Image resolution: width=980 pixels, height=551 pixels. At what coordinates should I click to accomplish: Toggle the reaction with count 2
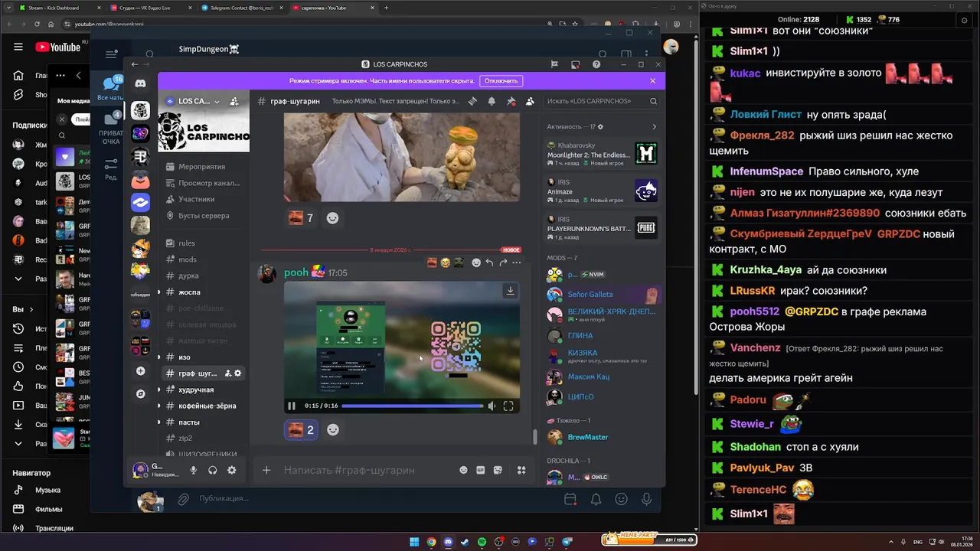(301, 430)
